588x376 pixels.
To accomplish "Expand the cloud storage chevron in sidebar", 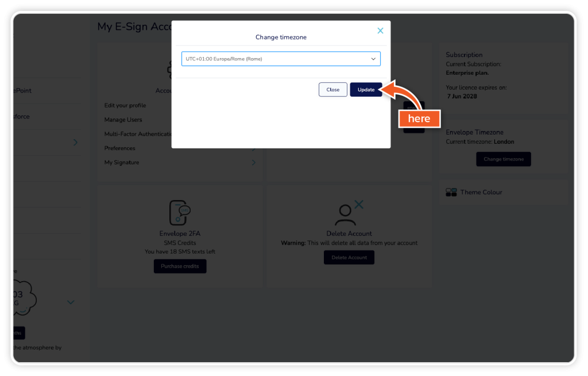I will pyautogui.click(x=71, y=302).
